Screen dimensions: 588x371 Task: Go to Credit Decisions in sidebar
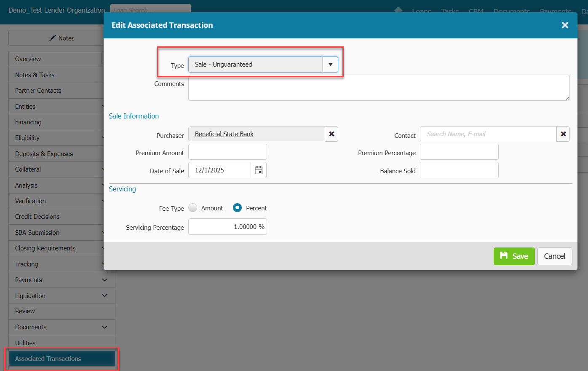point(37,217)
